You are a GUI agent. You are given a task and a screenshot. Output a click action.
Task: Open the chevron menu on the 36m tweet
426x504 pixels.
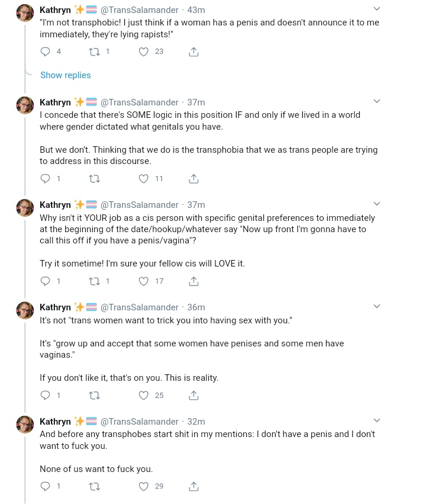377,306
